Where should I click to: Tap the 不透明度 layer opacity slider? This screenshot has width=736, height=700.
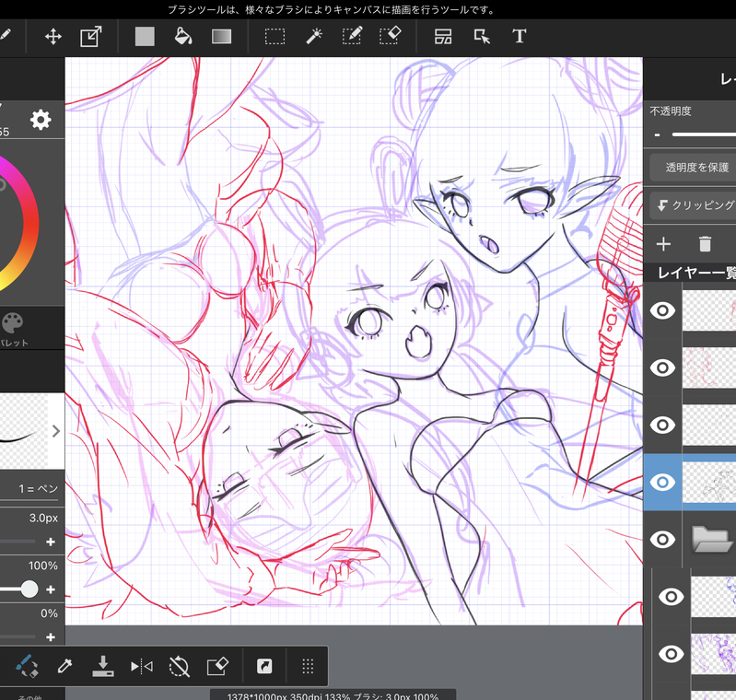point(704,134)
